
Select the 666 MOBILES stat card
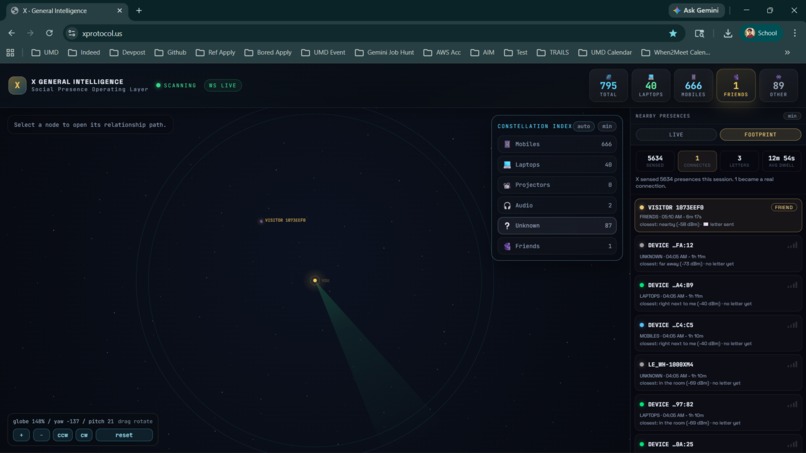(x=693, y=85)
